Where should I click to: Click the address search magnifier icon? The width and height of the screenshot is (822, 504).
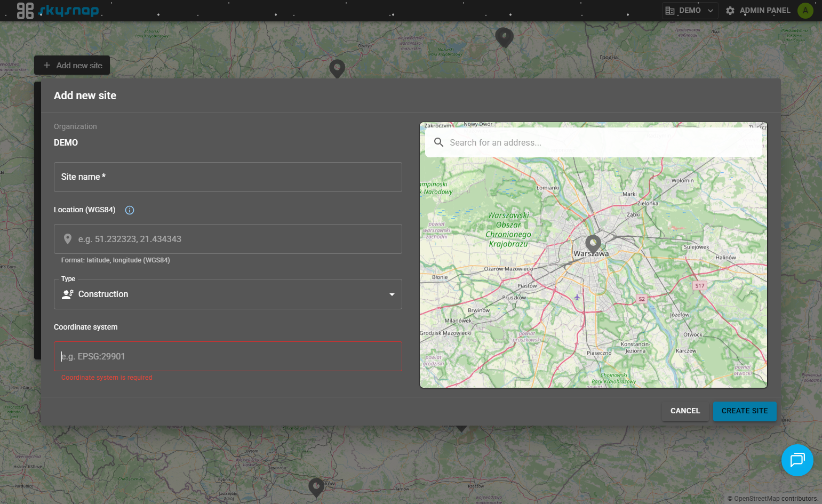(438, 142)
